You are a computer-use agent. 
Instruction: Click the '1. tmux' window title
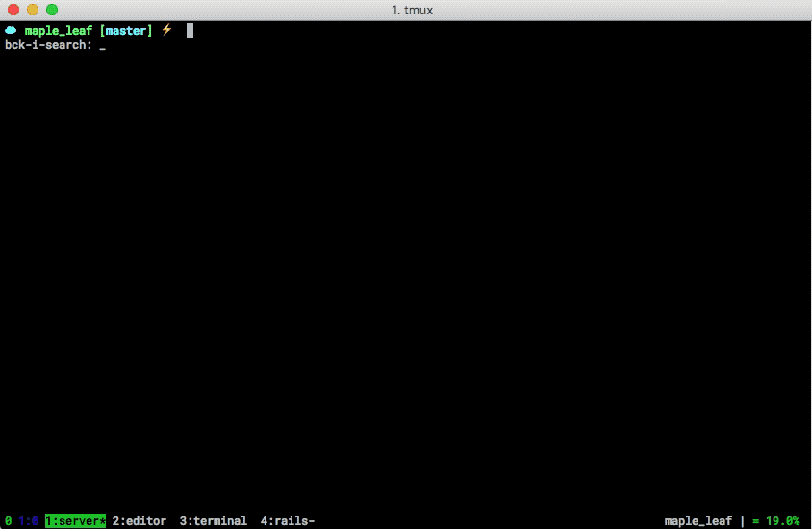click(x=412, y=10)
